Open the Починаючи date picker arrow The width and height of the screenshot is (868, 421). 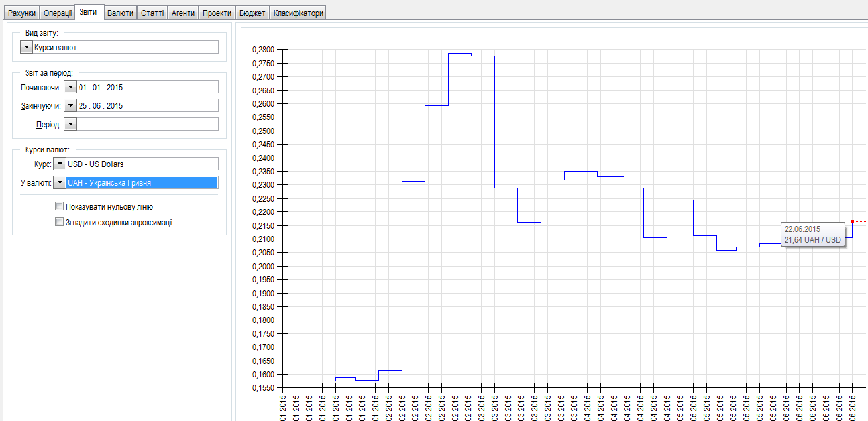click(70, 88)
